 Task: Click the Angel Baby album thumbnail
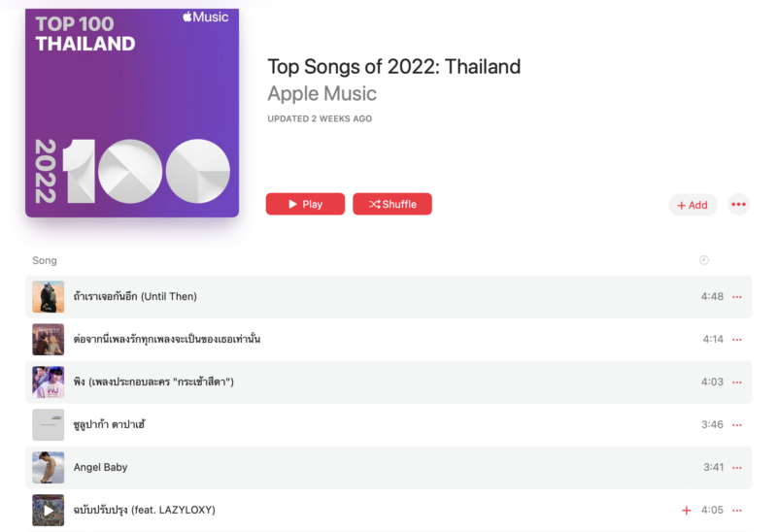coord(49,467)
